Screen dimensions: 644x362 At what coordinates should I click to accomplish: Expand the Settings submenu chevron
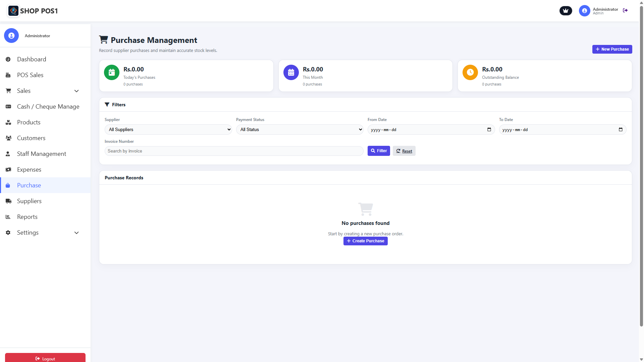76,233
